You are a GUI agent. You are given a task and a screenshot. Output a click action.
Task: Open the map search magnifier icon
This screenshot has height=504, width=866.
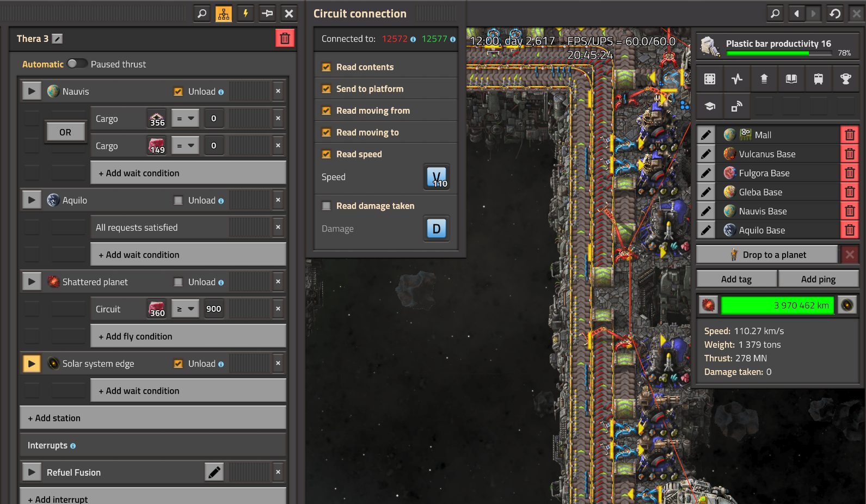click(x=775, y=14)
